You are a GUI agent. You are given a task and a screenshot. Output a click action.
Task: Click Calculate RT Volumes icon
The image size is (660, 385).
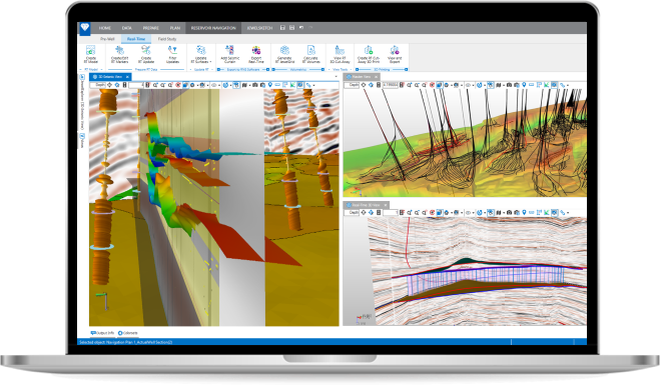click(x=311, y=55)
